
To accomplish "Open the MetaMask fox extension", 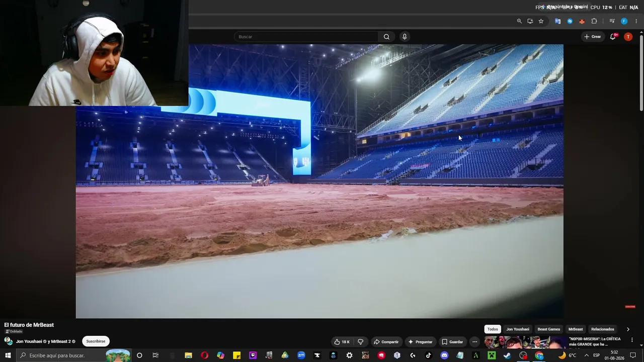I will point(582,21).
